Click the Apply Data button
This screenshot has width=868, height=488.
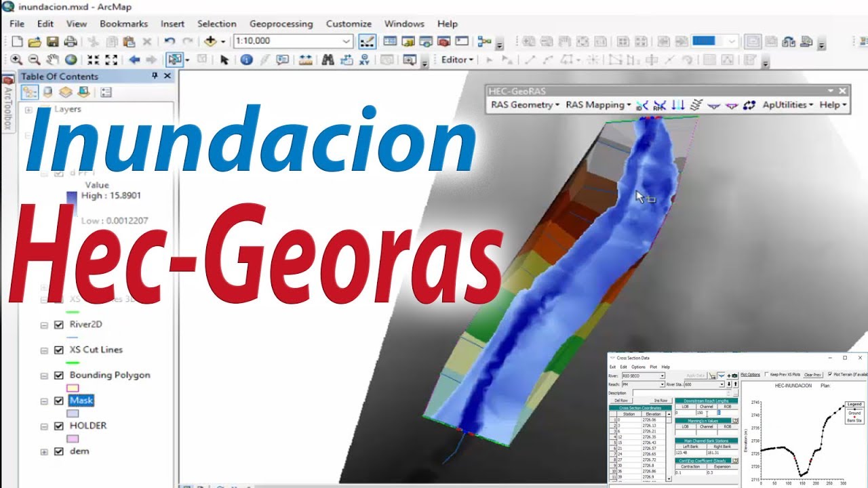(x=696, y=375)
